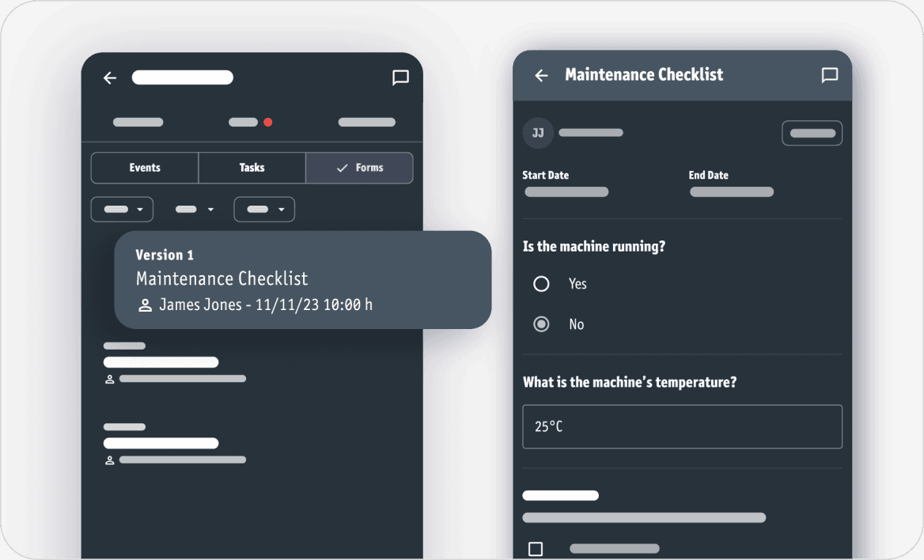
Task: Click the JJ user avatar
Action: [538, 133]
